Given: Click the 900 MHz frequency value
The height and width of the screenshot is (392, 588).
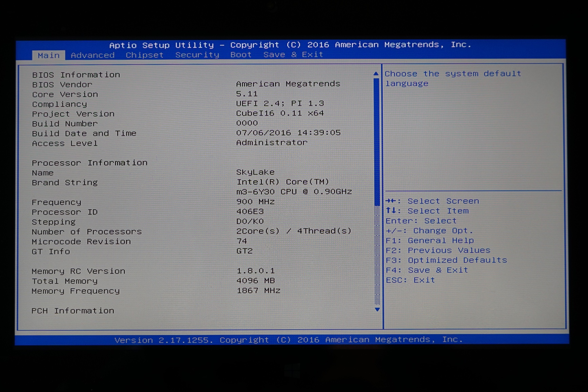Looking at the screenshot, I should pos(255,202).
